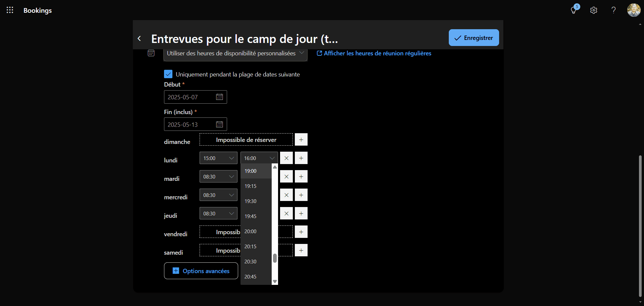The image size is (644, 306).
Task: Select 19:15 in the time list
Action: coord(256,186)
